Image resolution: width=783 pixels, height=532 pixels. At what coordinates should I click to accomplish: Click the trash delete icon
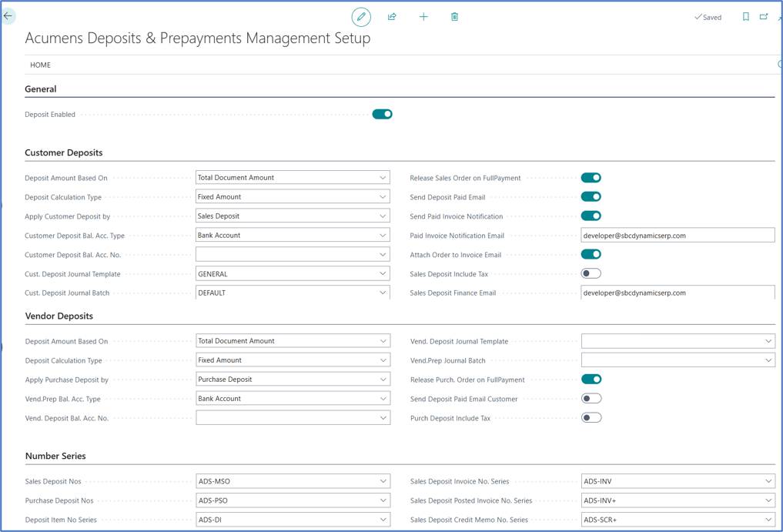pyautogui.click(x=454, y=17)
